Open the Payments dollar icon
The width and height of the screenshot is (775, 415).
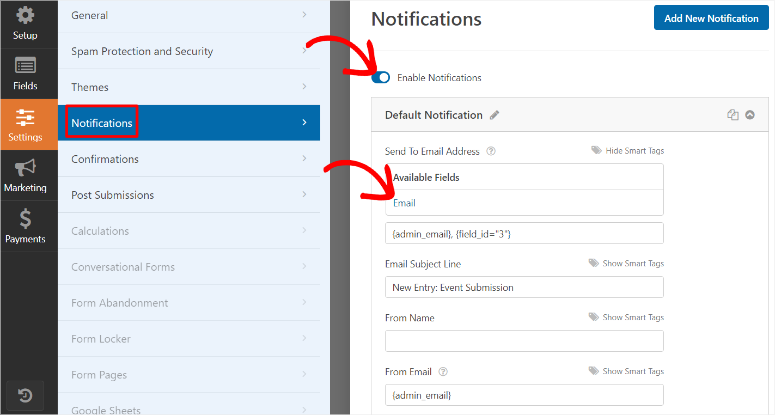[25, 226]
